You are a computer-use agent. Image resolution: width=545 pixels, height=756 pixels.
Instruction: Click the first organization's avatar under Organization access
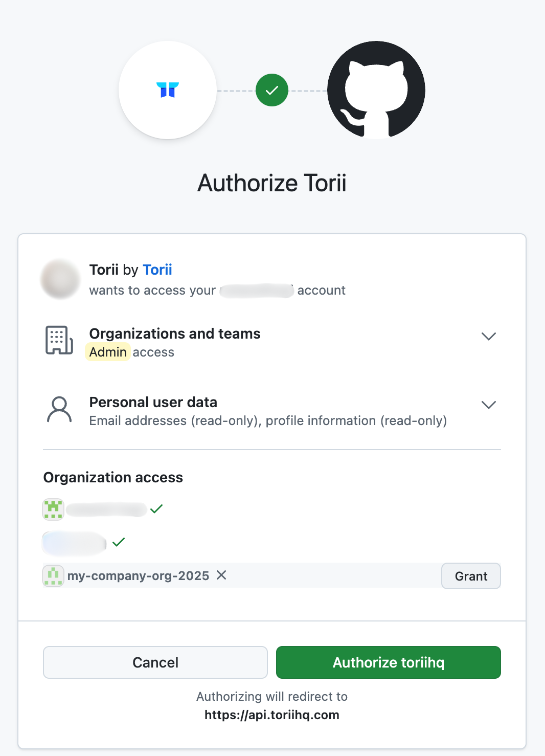[x=53, y=509]
